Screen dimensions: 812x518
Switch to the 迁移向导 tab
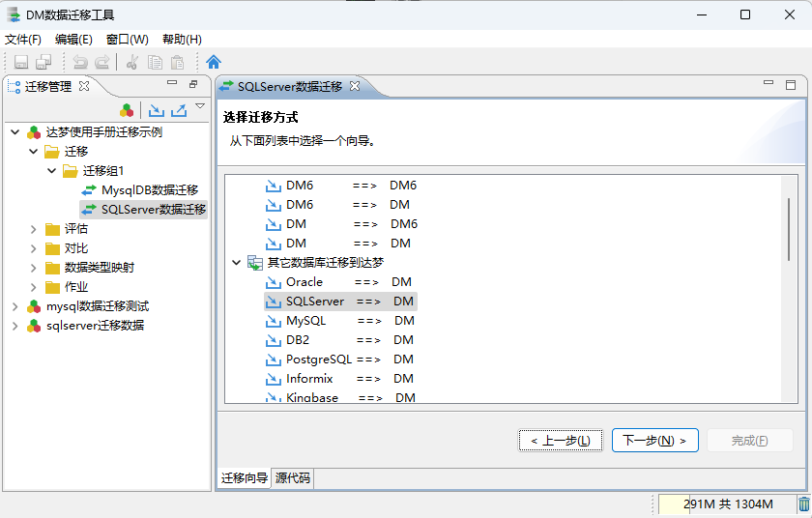point(245,477)
